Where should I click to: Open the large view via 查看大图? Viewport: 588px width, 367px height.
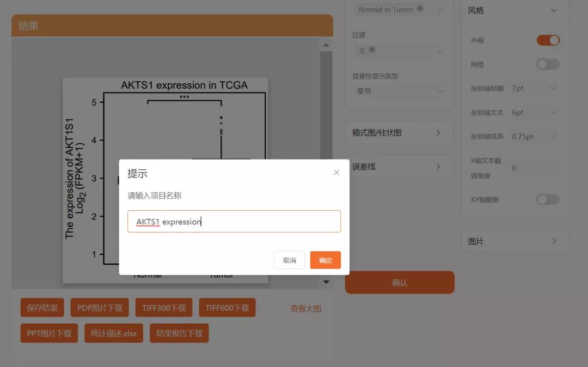307,308
